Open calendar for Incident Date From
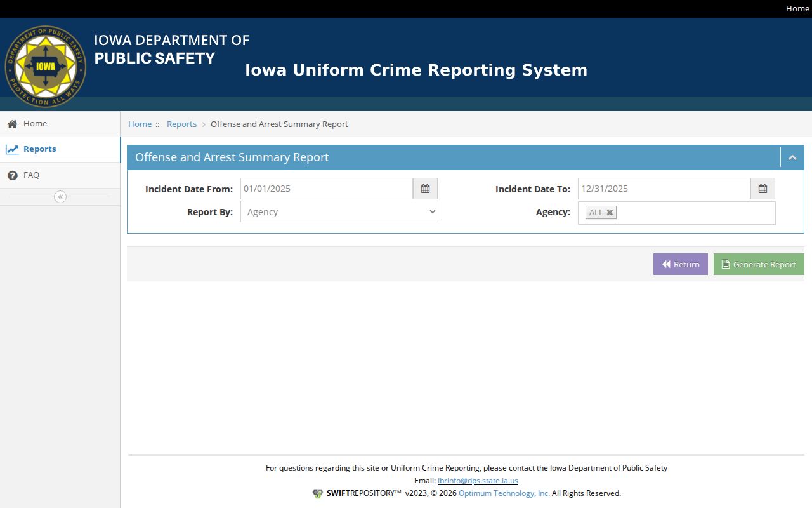812x508 pixels. tap(425, 189)
